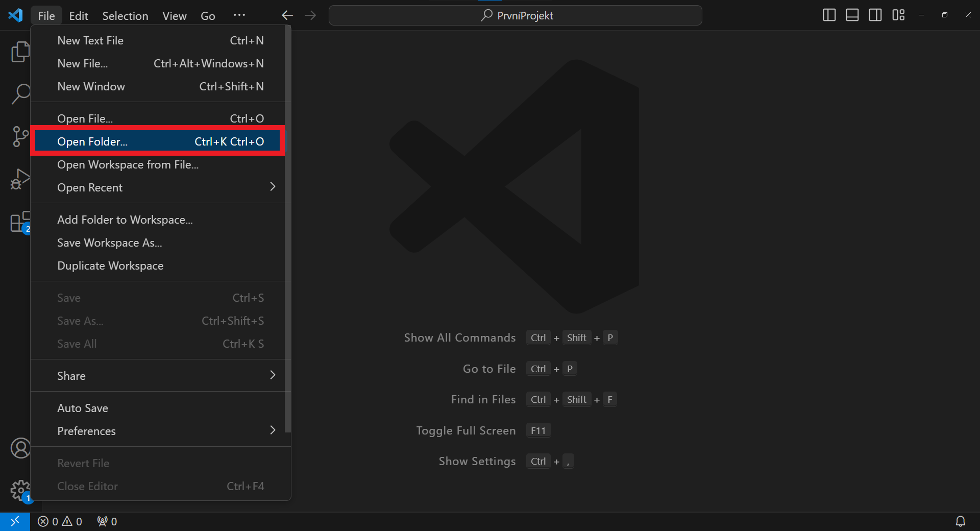Open the Accounts icon in the activity bar
This screenshot has height=531, width=980.
point(20,448)
